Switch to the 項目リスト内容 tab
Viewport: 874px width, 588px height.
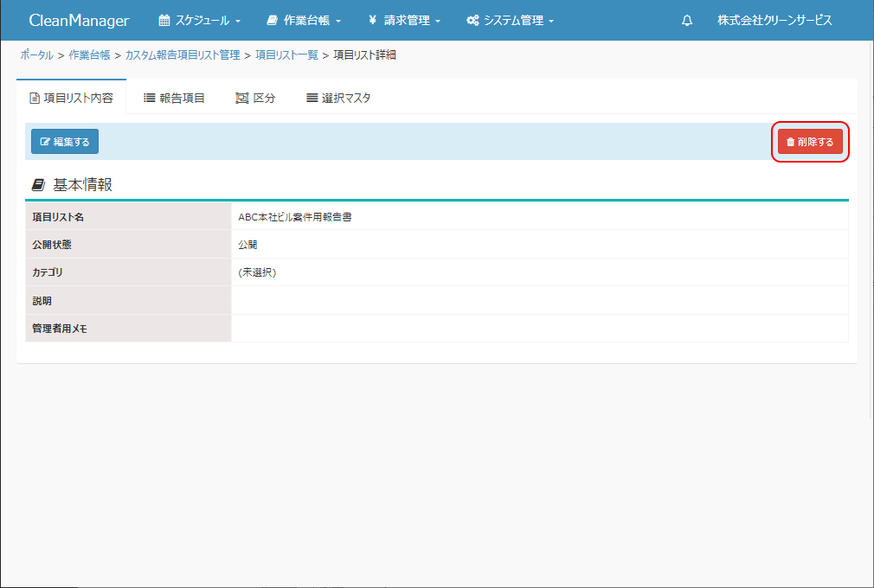[x=72, y=99]
